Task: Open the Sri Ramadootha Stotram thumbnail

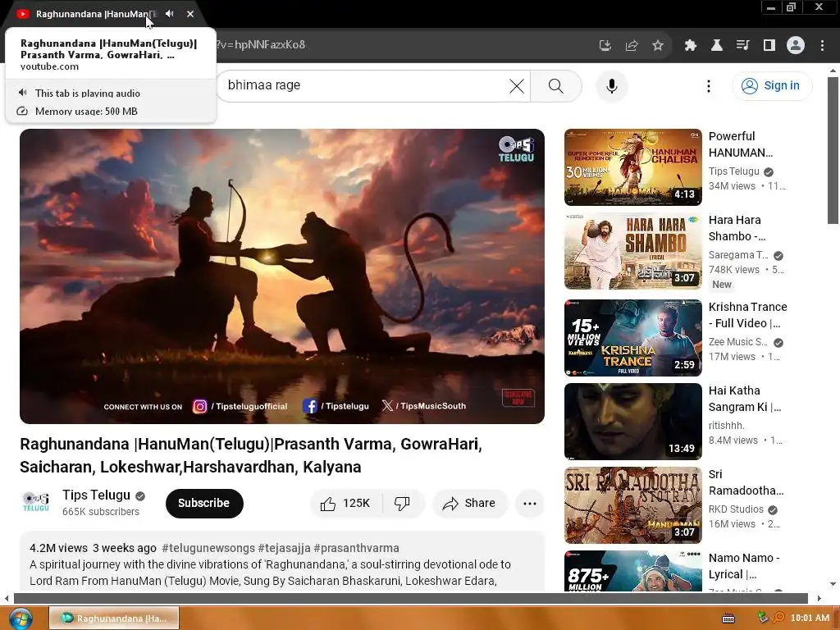Action: (x=632, y=505)
